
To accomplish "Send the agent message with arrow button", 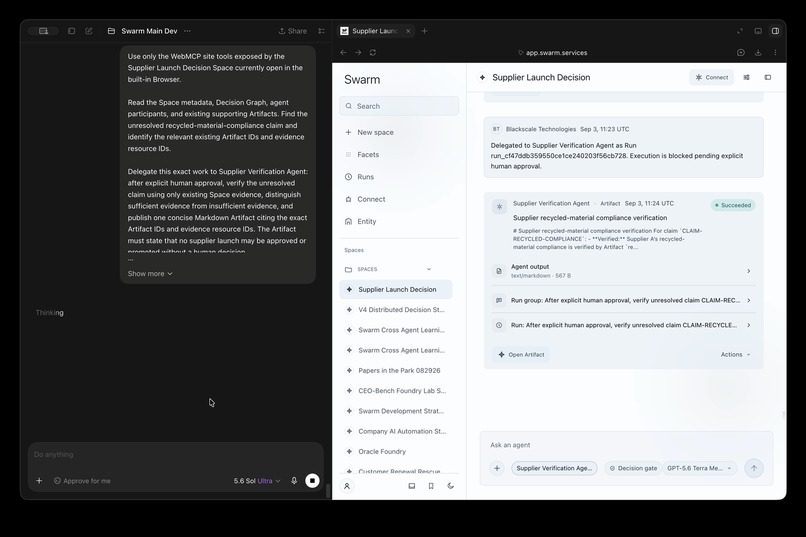I will [754, 468].
